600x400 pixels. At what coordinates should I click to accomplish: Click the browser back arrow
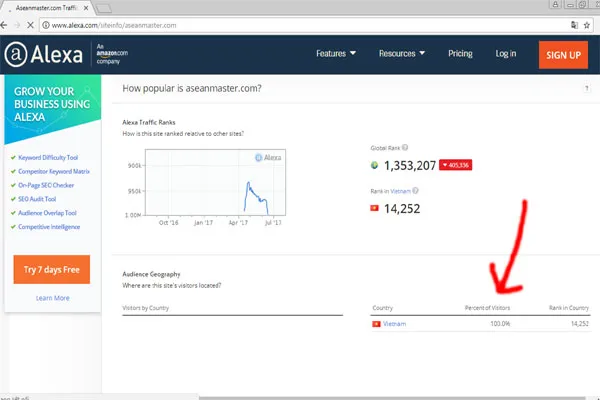click(3, 25)
